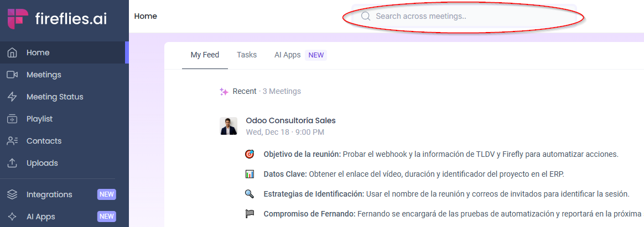Select the Meeting Status sidebar label
Viewport: 644px width, 227px height.
(x=55, y=97)
